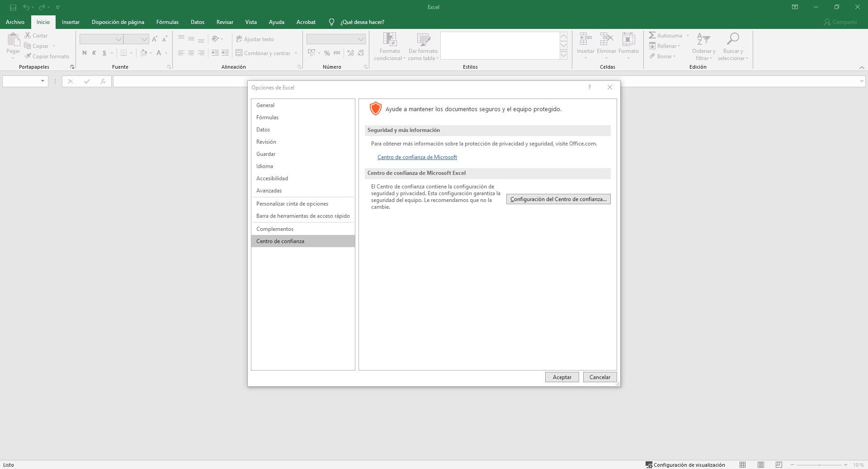
Task: Open Formato condicional menu
Action: pos(390,47)
